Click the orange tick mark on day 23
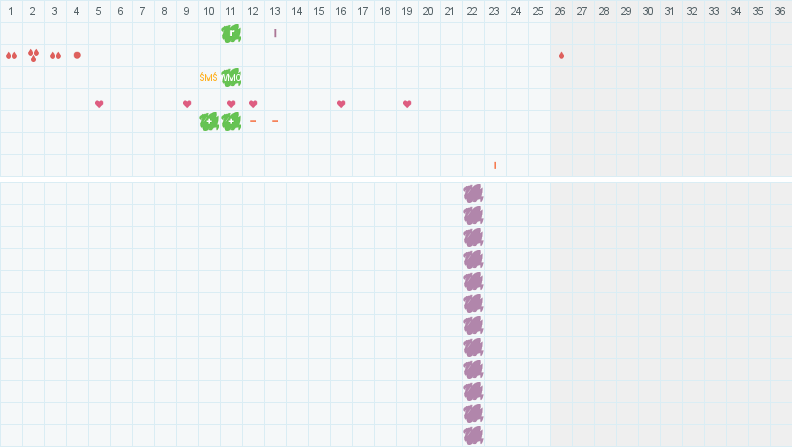Viewport: 792px width, 447px height. pos(495,165)
